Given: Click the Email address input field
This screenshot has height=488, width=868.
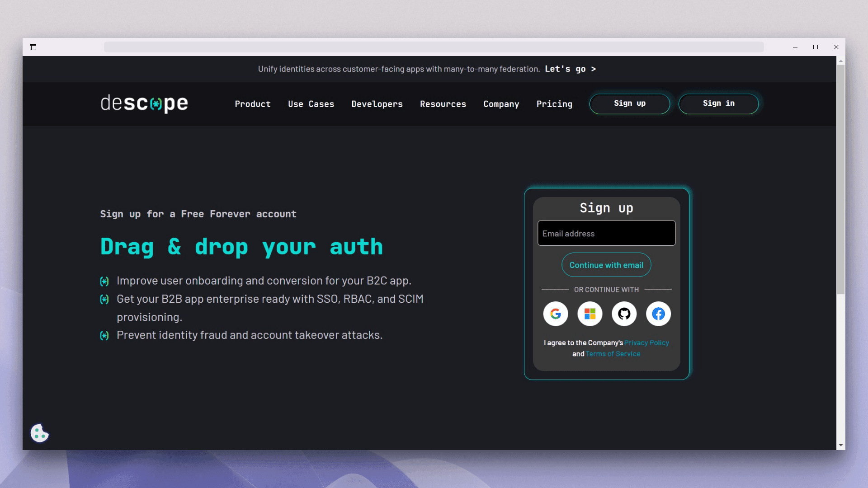Looking at the screenshot, I should click(606, 233).
